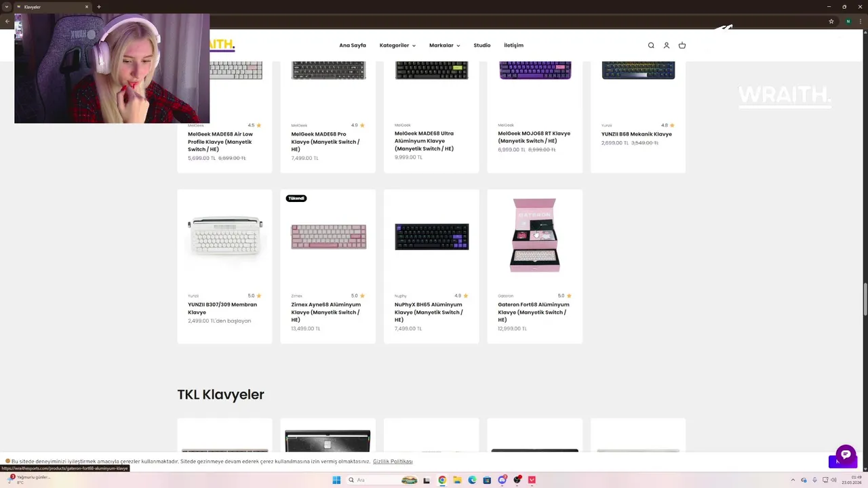This screenshot has width=868, height=488.
Task: Open Task View on the taskbar
Action: point(427,480)
